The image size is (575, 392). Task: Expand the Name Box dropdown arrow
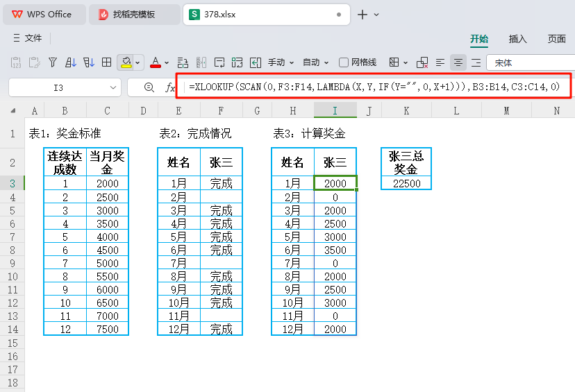pyautogui.click(x=113, y=87)
